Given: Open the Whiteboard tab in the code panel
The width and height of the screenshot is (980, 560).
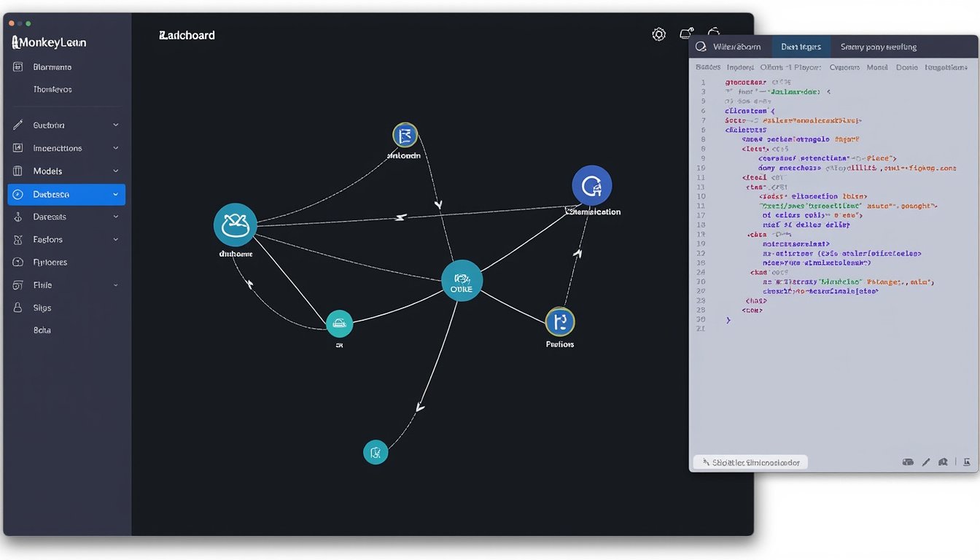Looking at the screenshot, I should (736, 46).
